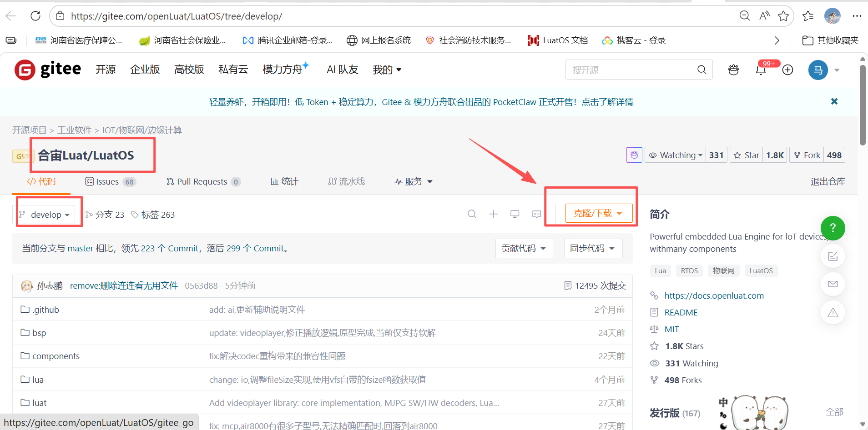Screen dimensions: 868x430
Task: Click commit hash 0563d88
Action: point(201,285)
